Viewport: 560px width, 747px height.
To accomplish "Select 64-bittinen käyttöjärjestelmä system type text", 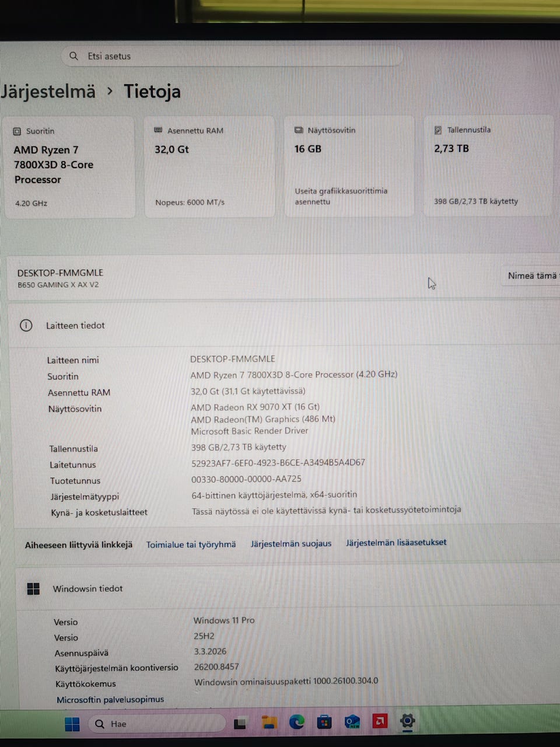I will (x=274, y=495).
